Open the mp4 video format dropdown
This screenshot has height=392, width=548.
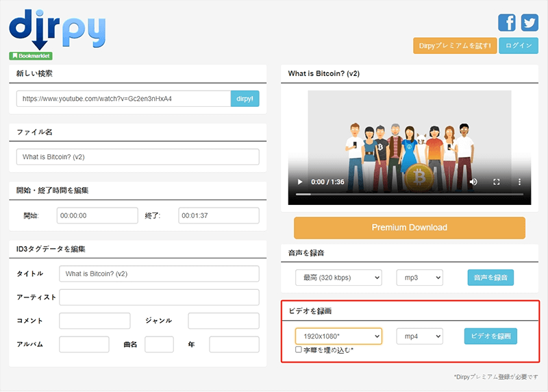419,336
